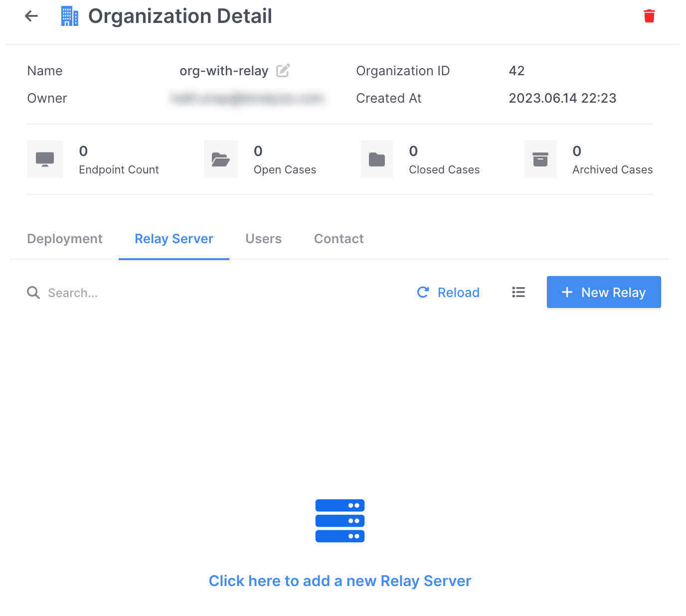Reload the relay server list
686x616 pixels.
448,293
